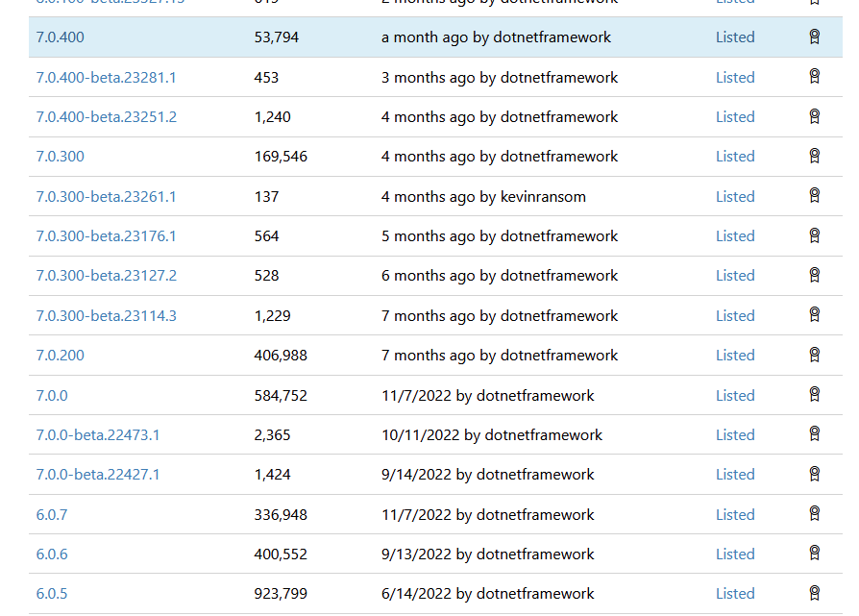859x616 pixels.
Task: Click Listed status beside 6.0.5
Action: point(735,593)
